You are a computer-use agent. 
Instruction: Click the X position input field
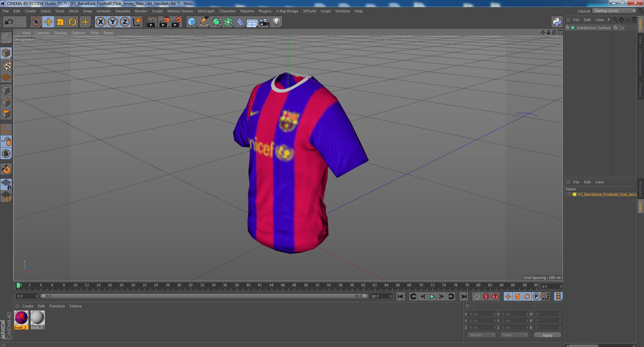coord(482,314)
